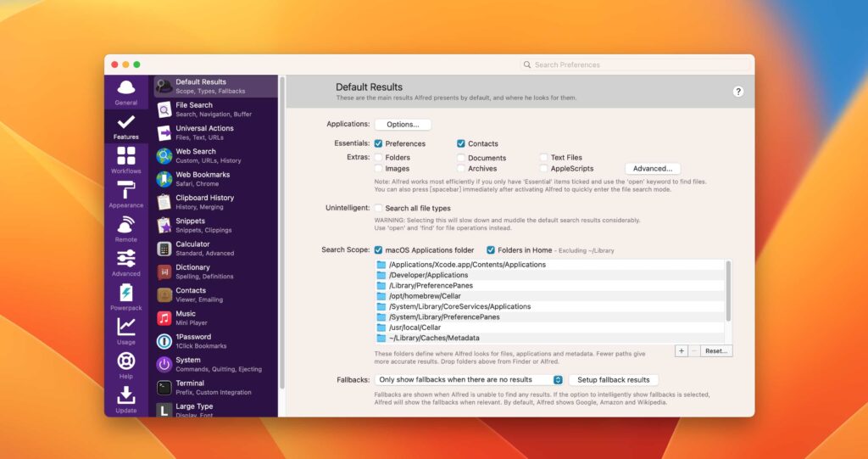Toggle Search all file types checkbox
868x459 pixels.
click(378, 208)
